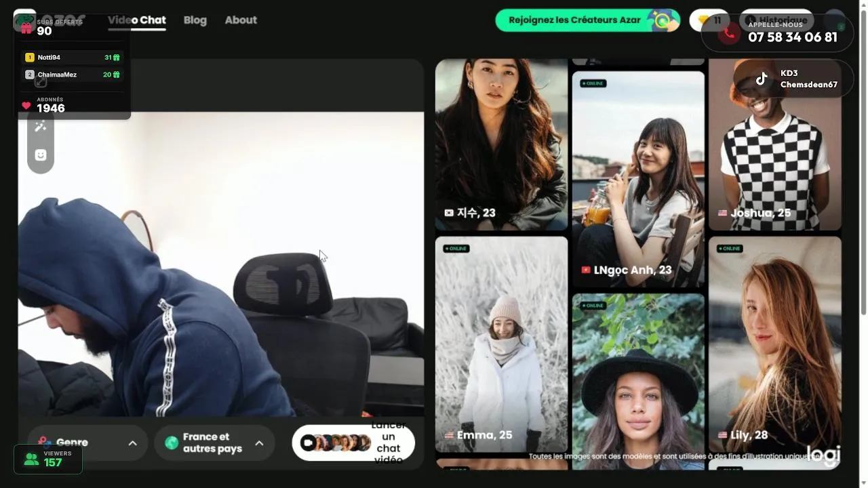Click the ChaimaaMez leaderboard row
The width and height of the screenshot is (868, 488).
[73, 75]
